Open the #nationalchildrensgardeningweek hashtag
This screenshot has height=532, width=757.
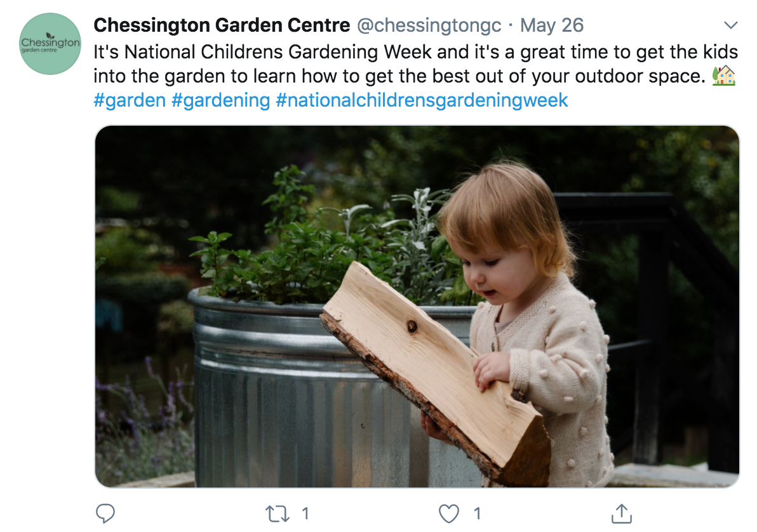coord(422,100)
